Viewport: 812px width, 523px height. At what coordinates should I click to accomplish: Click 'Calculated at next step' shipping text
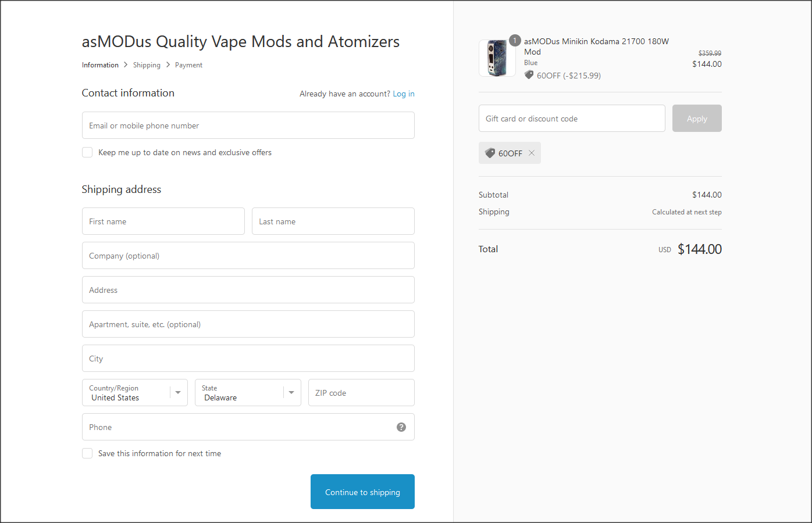687,212
